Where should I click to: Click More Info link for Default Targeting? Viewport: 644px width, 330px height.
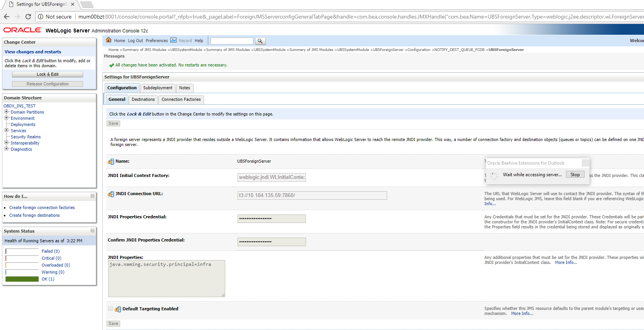point(522,313)
